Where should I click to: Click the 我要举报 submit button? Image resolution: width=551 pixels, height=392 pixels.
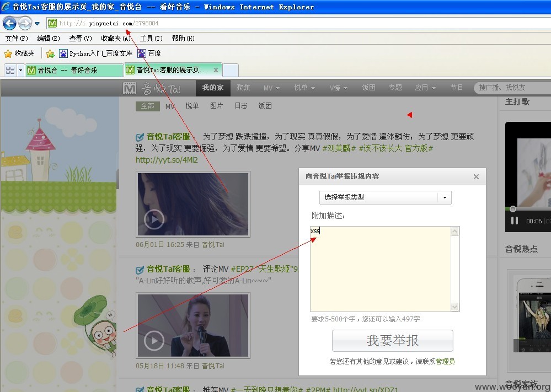[393, 341]
